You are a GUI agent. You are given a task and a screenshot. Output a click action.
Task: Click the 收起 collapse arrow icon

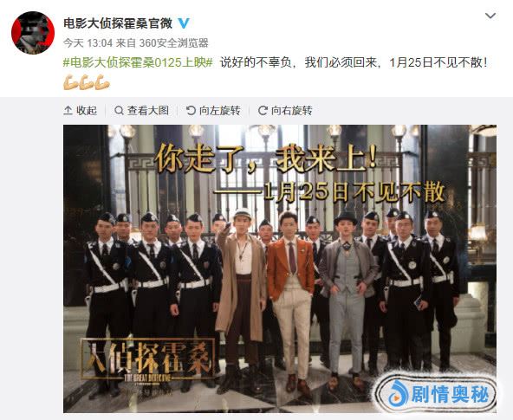(68, 111)
